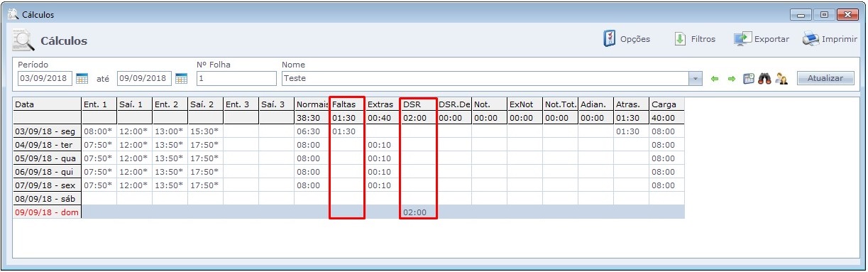This screenshot has width=868, height=272.
Task: Click the Atualizar button
Action: [825, 78]
